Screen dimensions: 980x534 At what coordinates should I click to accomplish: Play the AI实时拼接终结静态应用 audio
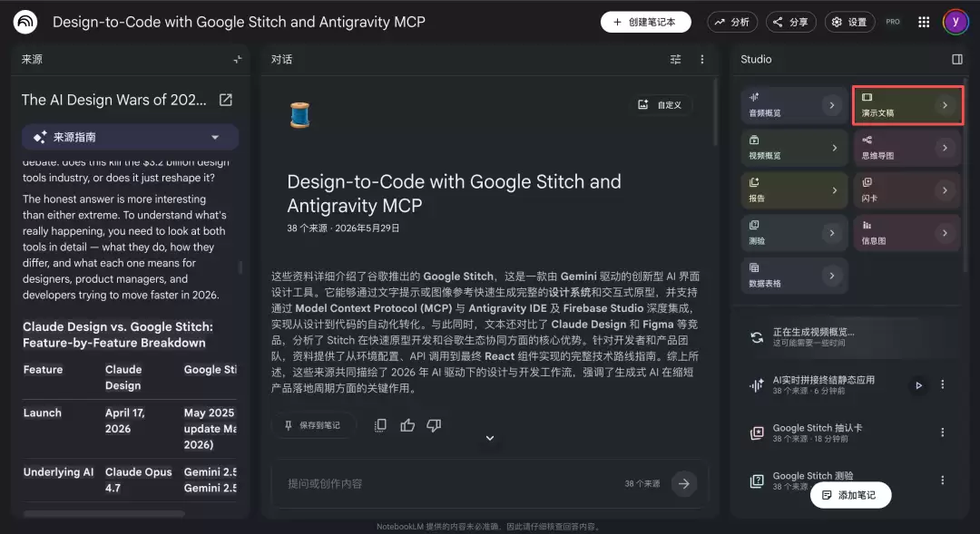pyautogui.click(x=918, y=385)
